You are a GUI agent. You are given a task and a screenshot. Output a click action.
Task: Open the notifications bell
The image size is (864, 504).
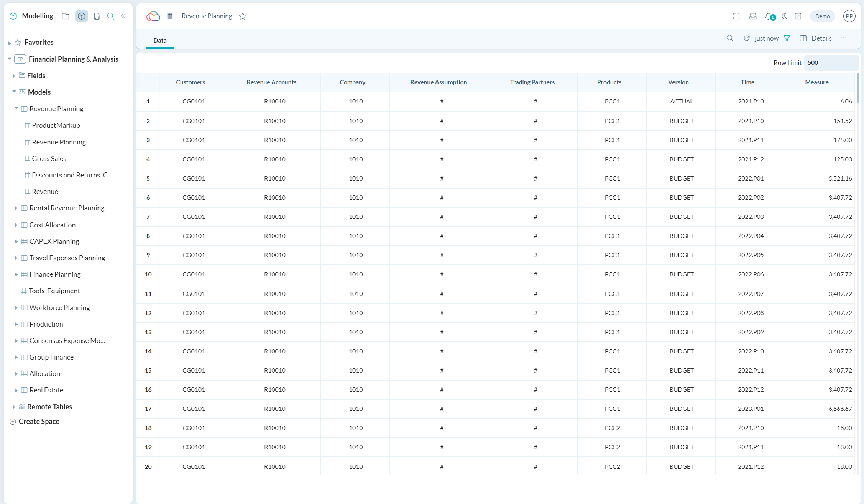(768, 16)
